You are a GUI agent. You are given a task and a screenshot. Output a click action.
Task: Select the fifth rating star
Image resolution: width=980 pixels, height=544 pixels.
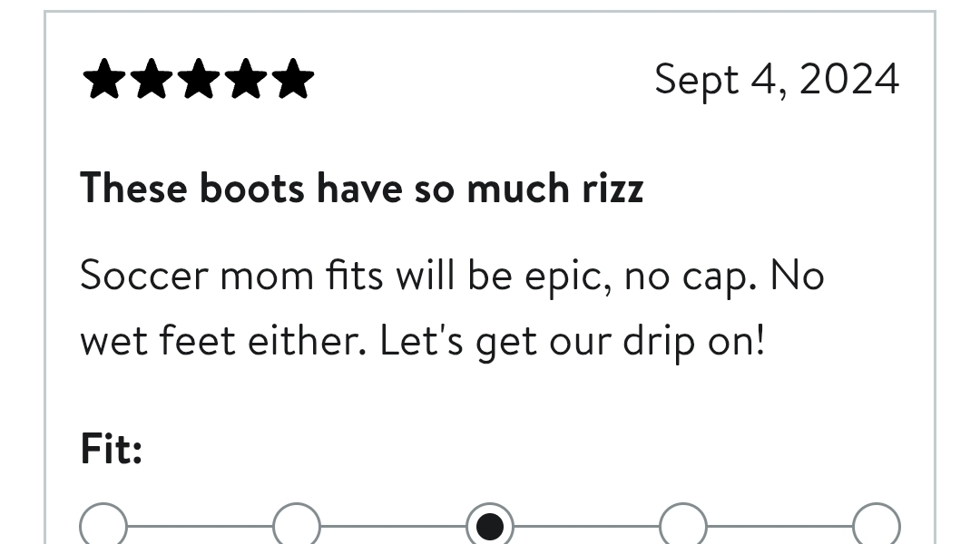[x=293, y=80]
